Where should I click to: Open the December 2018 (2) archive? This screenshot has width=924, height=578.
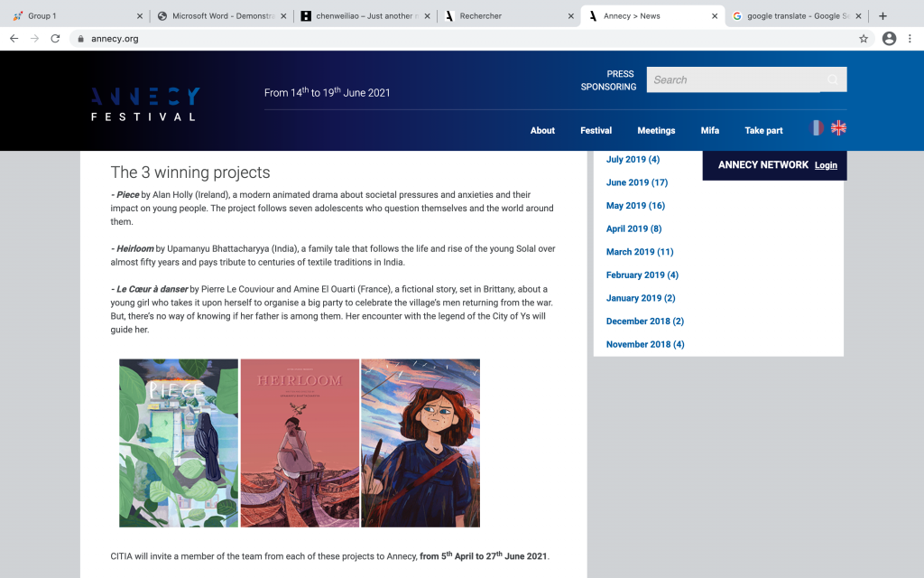point(644,321)
